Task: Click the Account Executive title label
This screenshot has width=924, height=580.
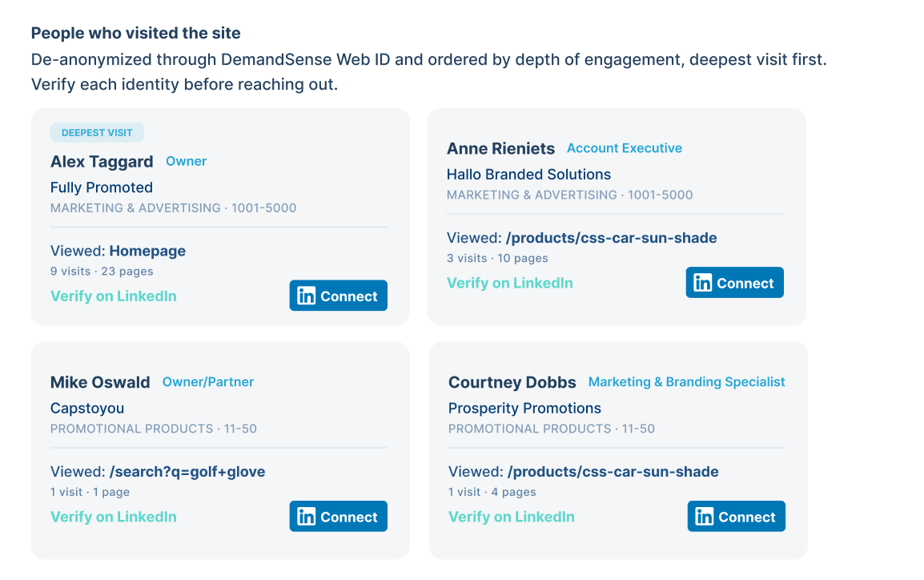Action: tap(625, 148)
